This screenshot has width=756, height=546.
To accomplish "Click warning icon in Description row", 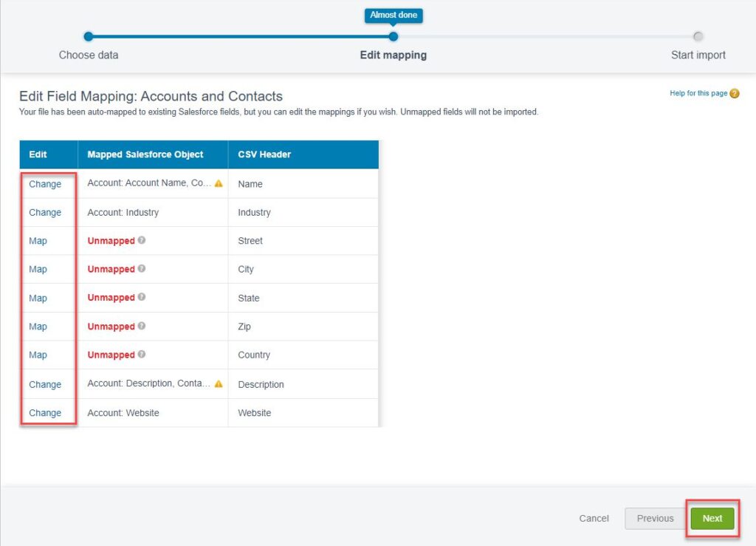I will click(x=219, y=384).
